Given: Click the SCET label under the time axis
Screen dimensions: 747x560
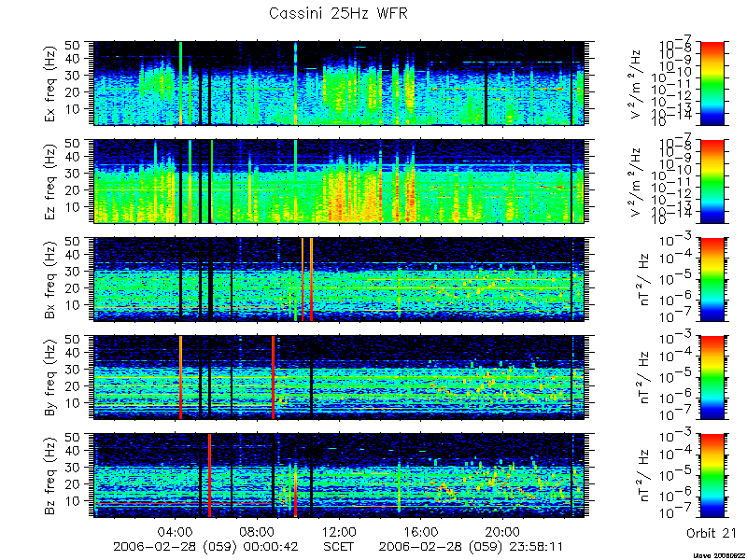Looking at the screenshot, I should coord(339,547).
